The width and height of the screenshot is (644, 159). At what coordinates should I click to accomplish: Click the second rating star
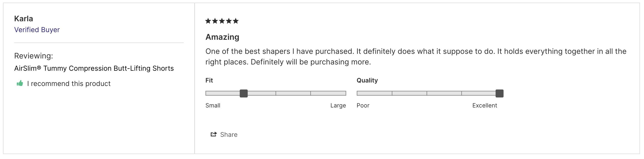coord(215,21)
